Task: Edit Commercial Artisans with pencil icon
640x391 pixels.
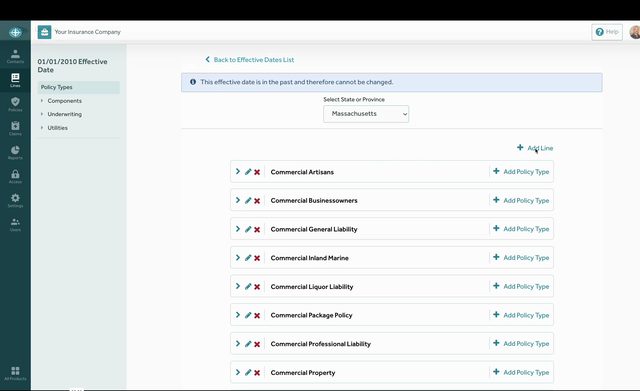Action: coord(248,172)
